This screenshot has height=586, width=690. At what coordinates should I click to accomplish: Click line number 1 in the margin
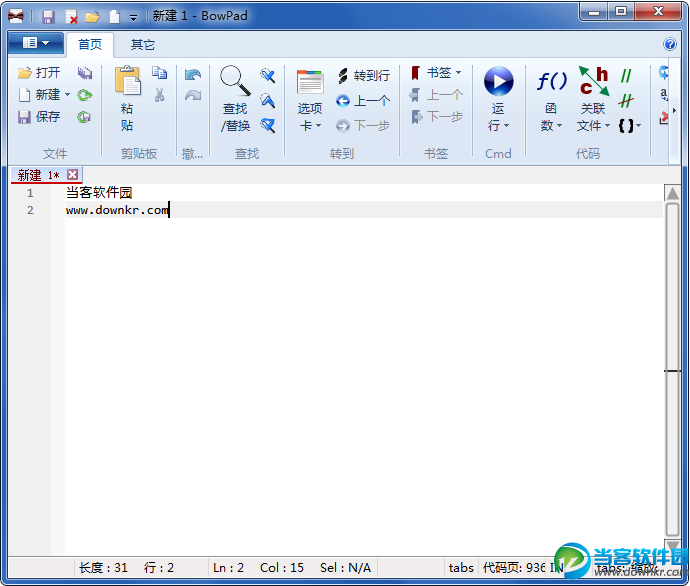coord(30,193)
